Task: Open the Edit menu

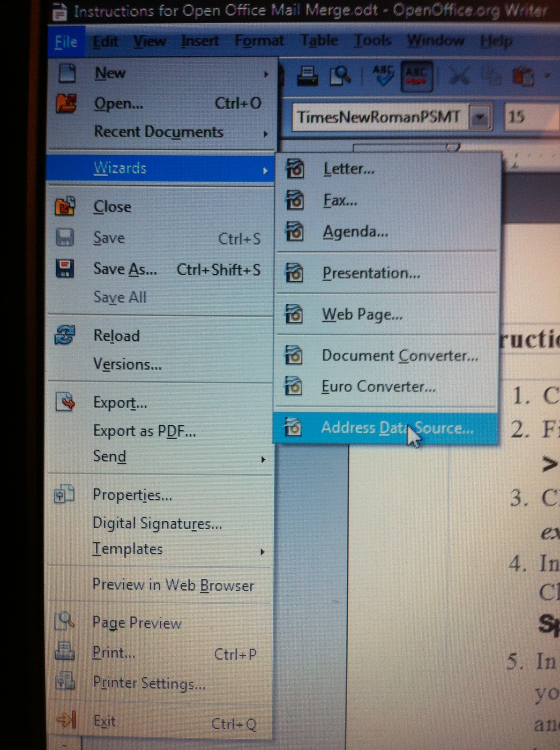Action: click(x=105, y=42)
